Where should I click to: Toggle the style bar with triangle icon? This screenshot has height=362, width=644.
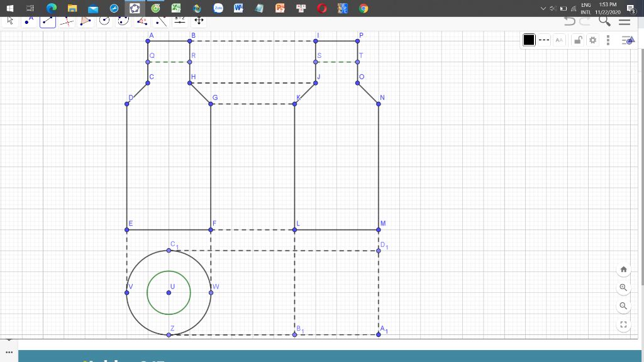click(x=628, y=40)
